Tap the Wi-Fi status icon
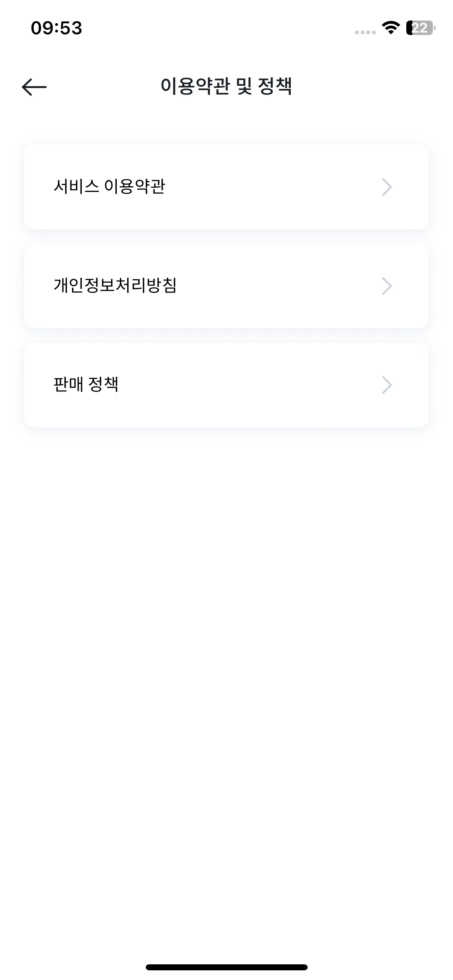453x980 pixels. [x=390, y=28]
